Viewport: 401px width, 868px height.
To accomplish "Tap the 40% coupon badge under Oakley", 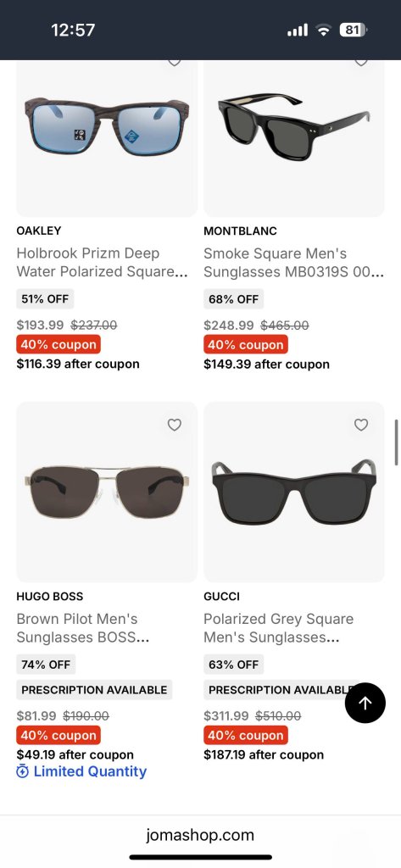I will tap(58, 344).
